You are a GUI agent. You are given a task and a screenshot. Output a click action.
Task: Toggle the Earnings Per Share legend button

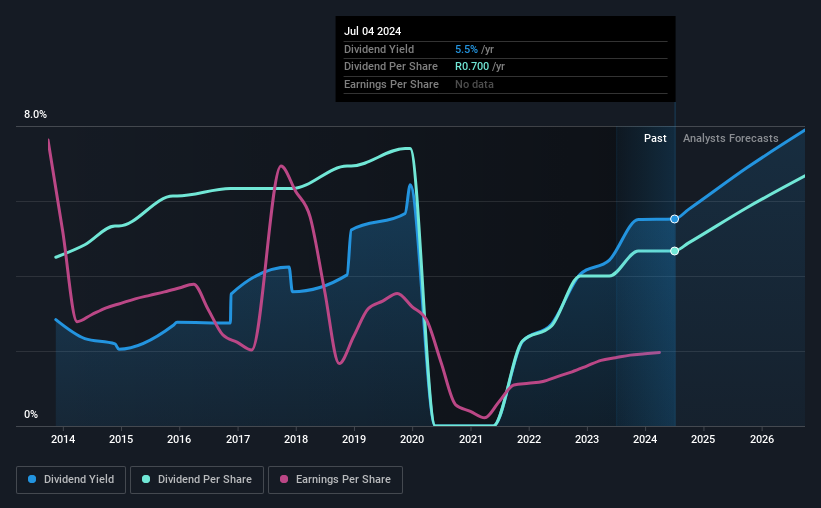(x=335, y=479)
